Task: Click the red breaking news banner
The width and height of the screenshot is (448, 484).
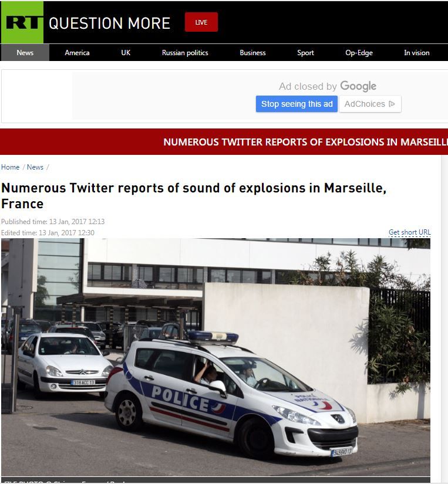Action: [x=224, y=142]
